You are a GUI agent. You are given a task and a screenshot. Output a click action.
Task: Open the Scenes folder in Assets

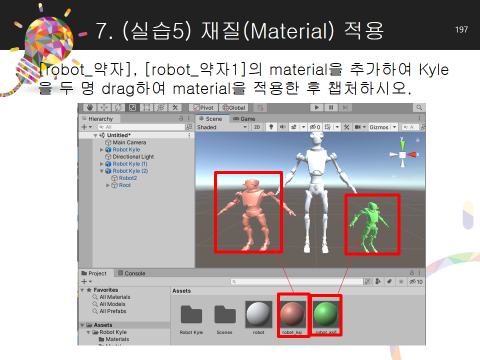pos(225,319)
